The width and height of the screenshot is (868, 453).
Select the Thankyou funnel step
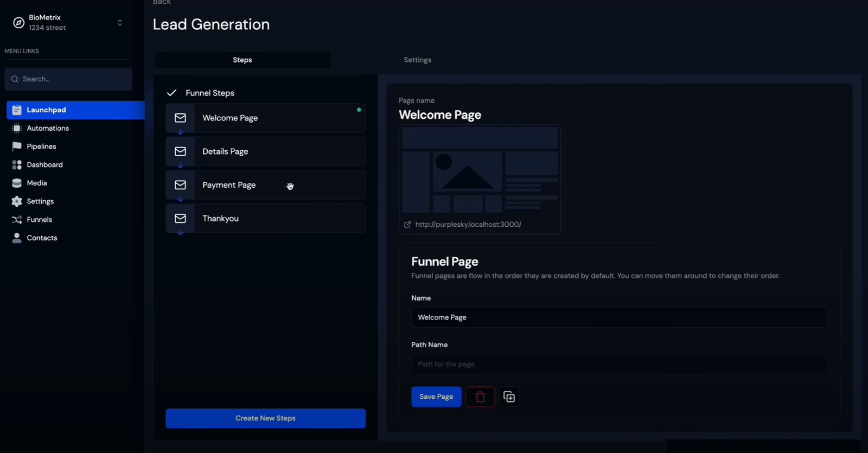coord(265,219)
